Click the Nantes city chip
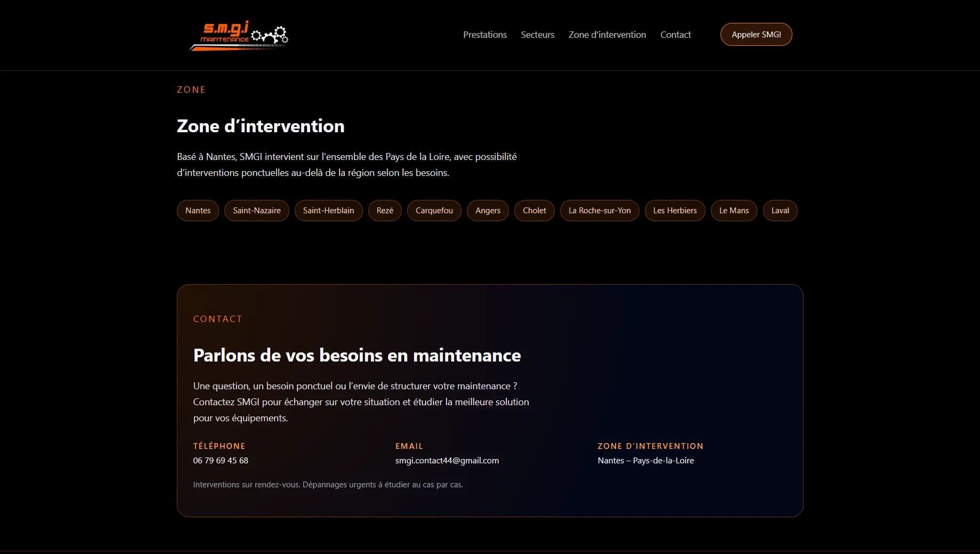This screenshot has width=980, height=554. point(198,211)
